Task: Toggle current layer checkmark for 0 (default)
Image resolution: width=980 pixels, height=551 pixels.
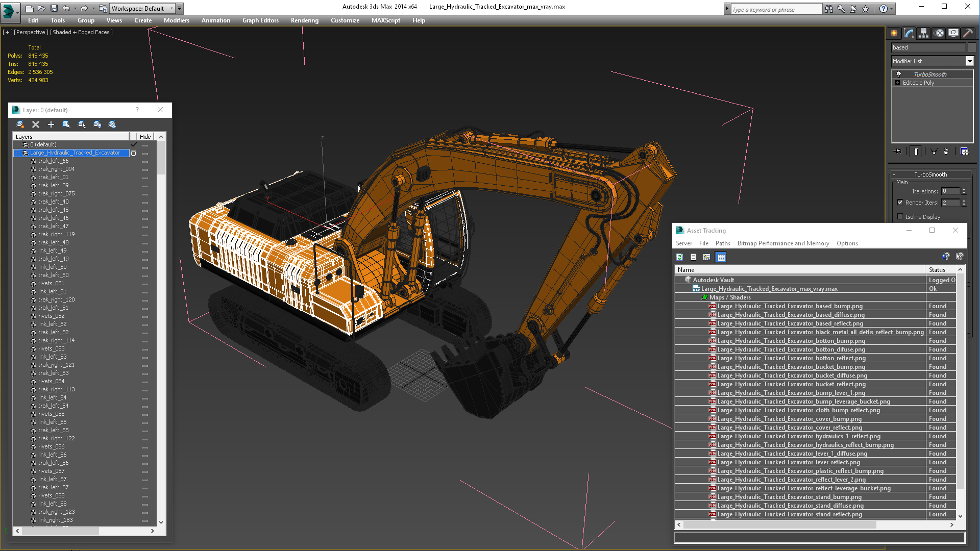Action: click(x=134, y=145)
